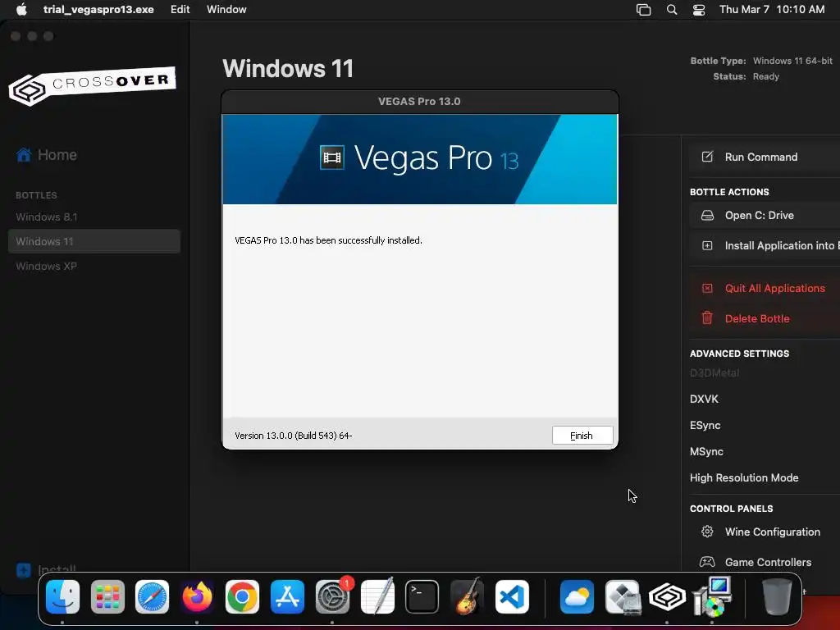This screenshot has height=630, width=840.
Task: Click Install Application into Bottle
Action: (x=765, y=246)
